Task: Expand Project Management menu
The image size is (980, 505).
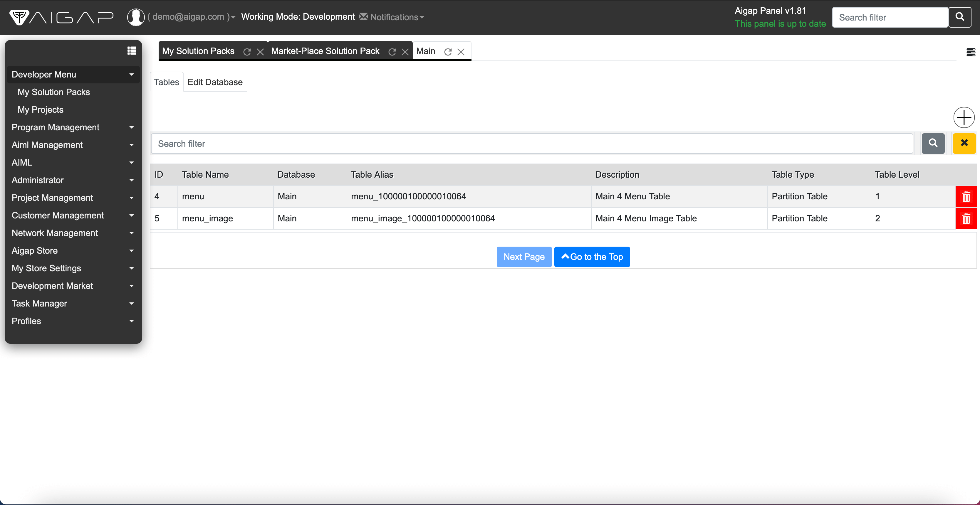Action: (73, 198)
